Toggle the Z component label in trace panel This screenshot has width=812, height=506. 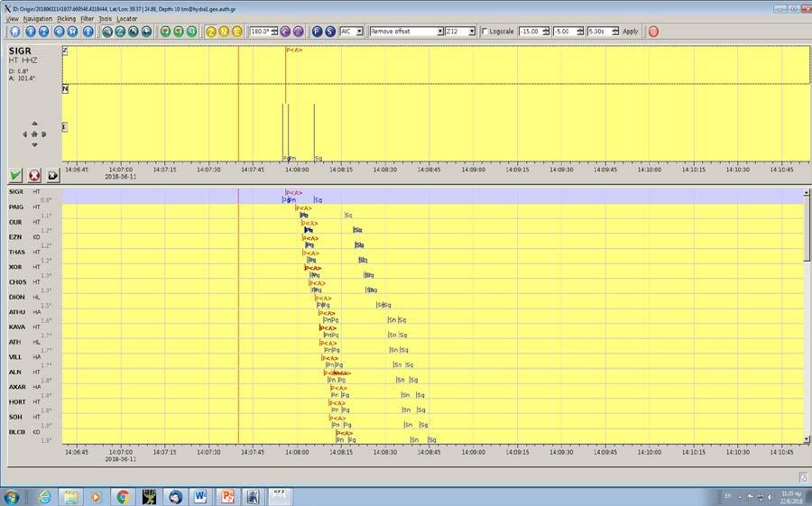(x=65, y=51)
